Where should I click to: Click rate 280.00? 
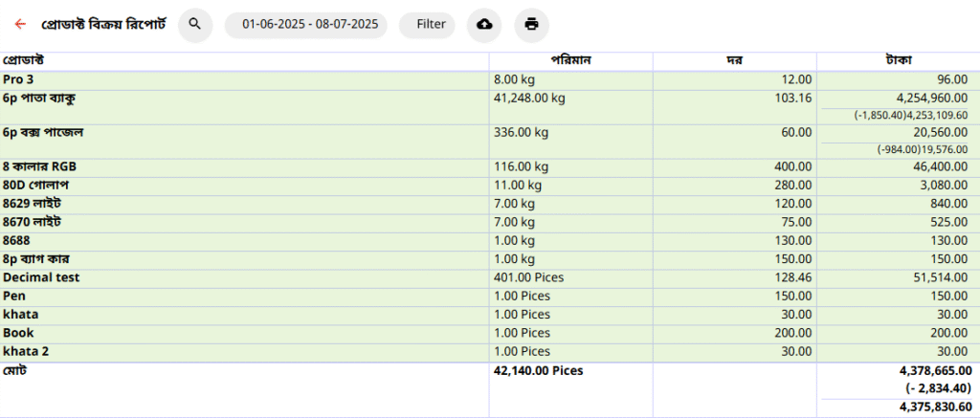[793, 185]
